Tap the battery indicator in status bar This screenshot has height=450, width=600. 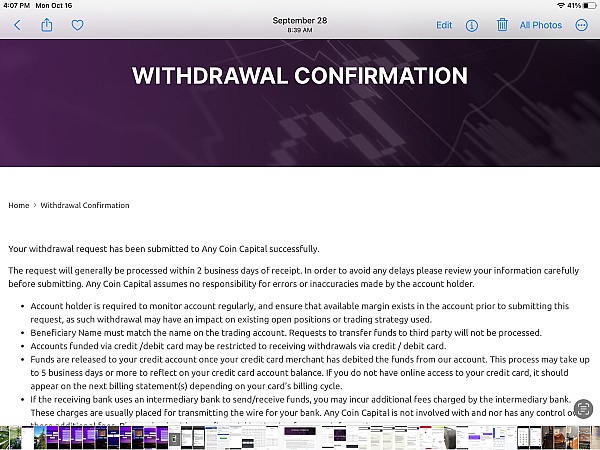(589, 5)
